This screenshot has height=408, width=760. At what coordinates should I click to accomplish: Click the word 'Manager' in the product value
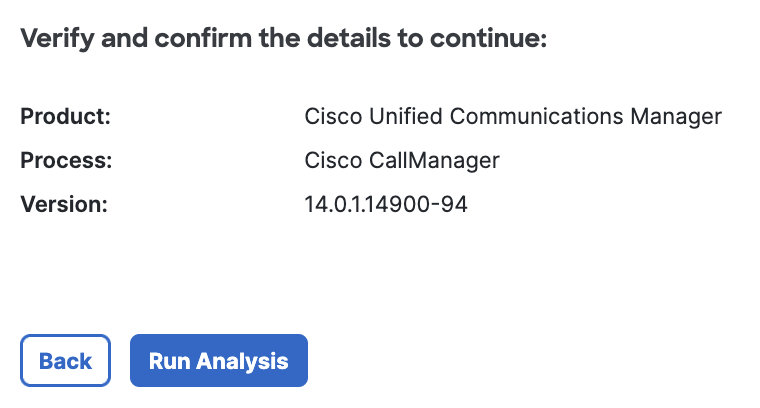[x=676, y=116]
